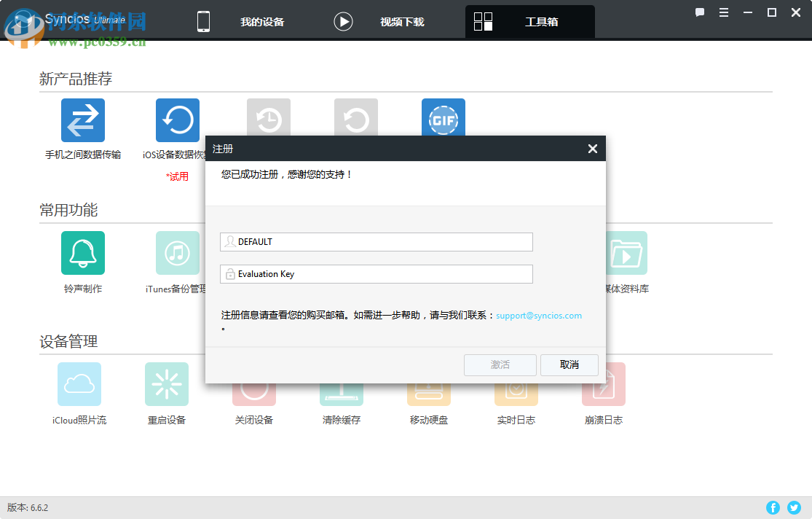Viewport: 812px width, 519px height.
Task: Select the ringtone maker (铃声制作)
Action: (x=82, y=253)
